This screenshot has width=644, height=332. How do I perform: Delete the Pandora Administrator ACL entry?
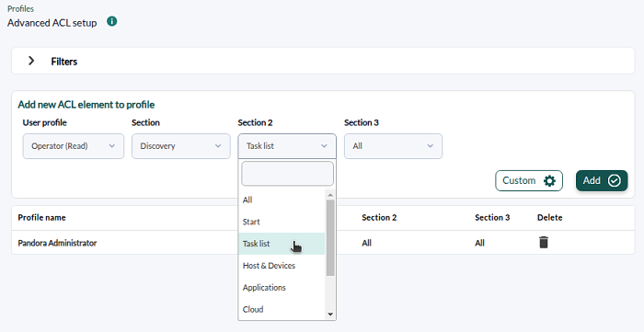point(544,243)
